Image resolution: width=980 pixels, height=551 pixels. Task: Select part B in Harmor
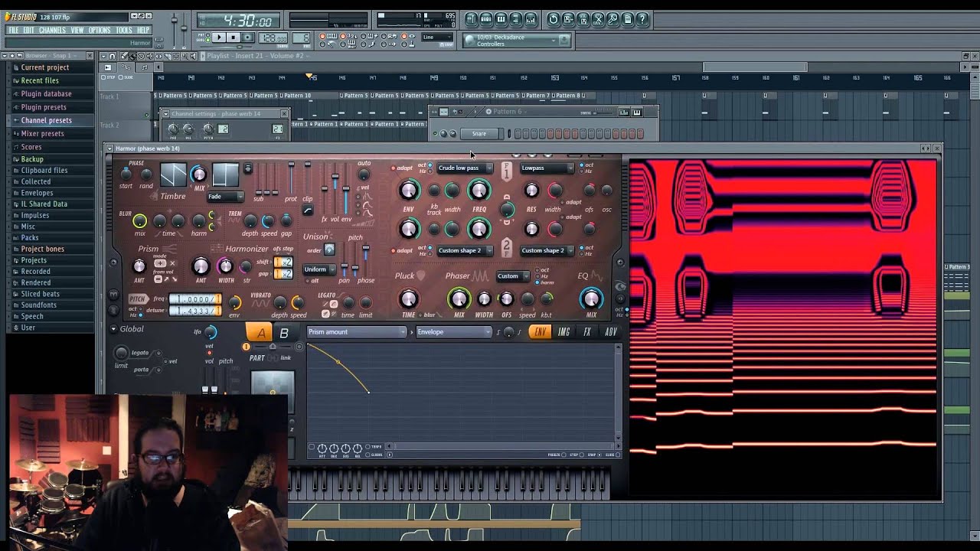[x=284, y=333]
